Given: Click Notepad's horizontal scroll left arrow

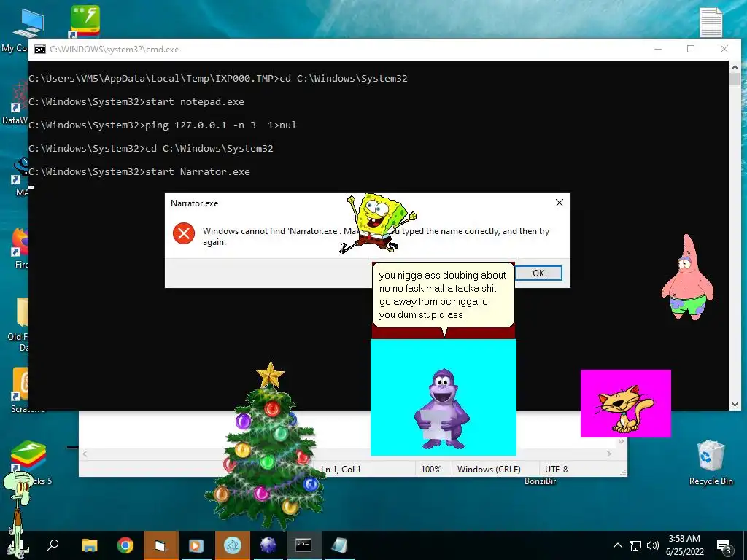Looking at the screenshot, I should [85, 454].
